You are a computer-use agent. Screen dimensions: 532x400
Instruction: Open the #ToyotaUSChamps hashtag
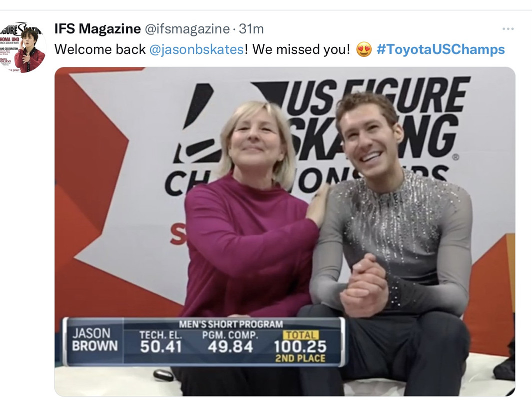[441, 49]
